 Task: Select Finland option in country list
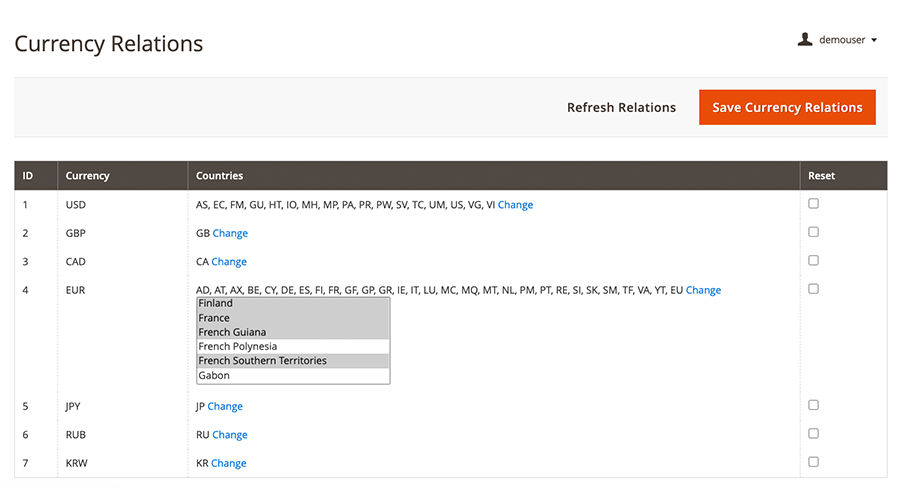click(x=216, y=303)
